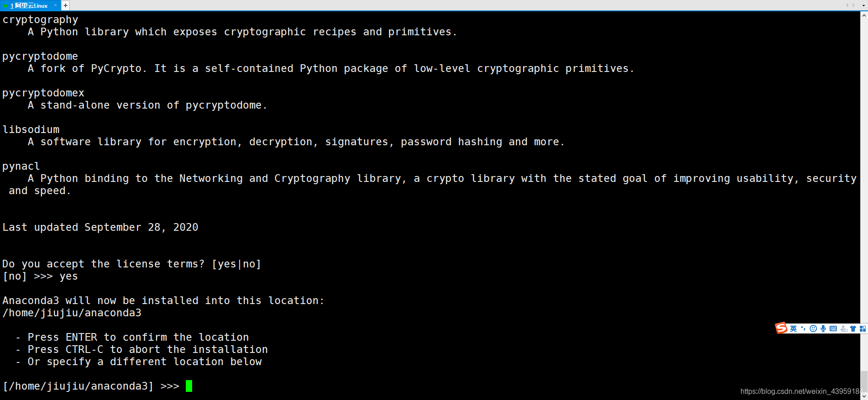The height and width of the screenshot is (400, 868).
Task: Click the '/home/jiujiu/anaconda3' install path line
Action: [x=72, y=313]
